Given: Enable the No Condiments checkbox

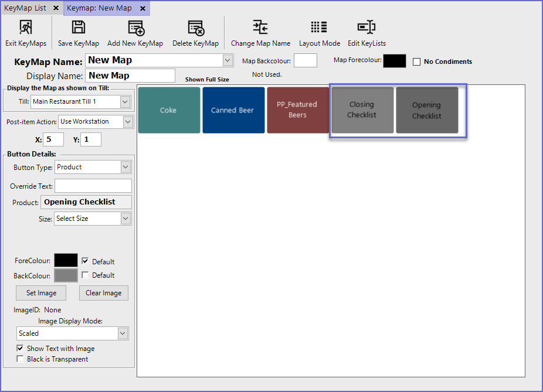Looking at the screenshot, I should tap(417, 62).
